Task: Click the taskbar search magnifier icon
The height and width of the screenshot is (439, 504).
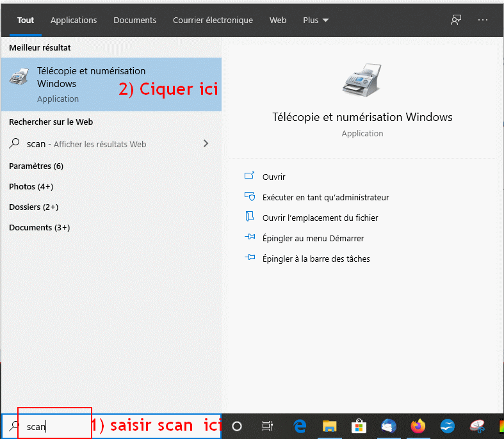Action: pyautogui.click(x=14, y=426)
